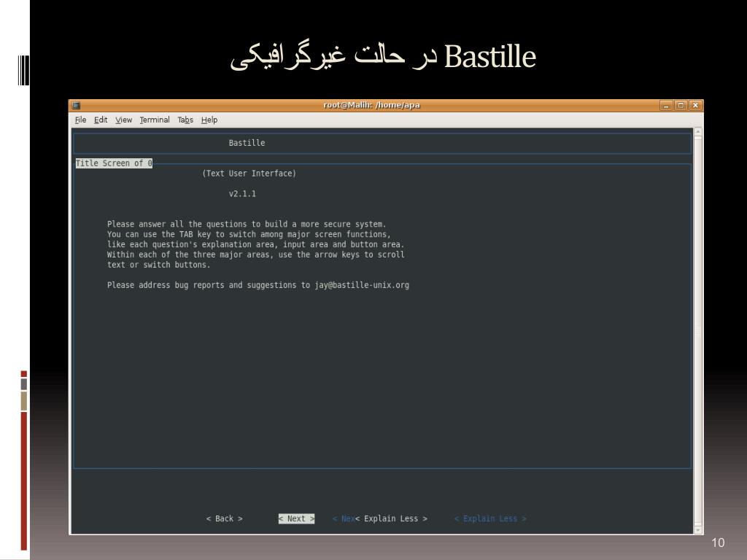Maximize the terminal window
This screenshot has width=747, height=560.
(681, 106)
